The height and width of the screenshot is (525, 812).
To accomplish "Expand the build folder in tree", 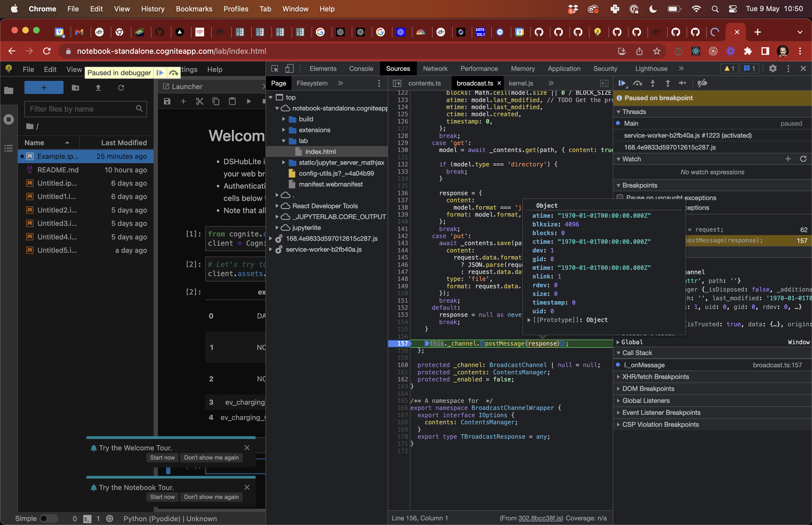I will point(284,119).
